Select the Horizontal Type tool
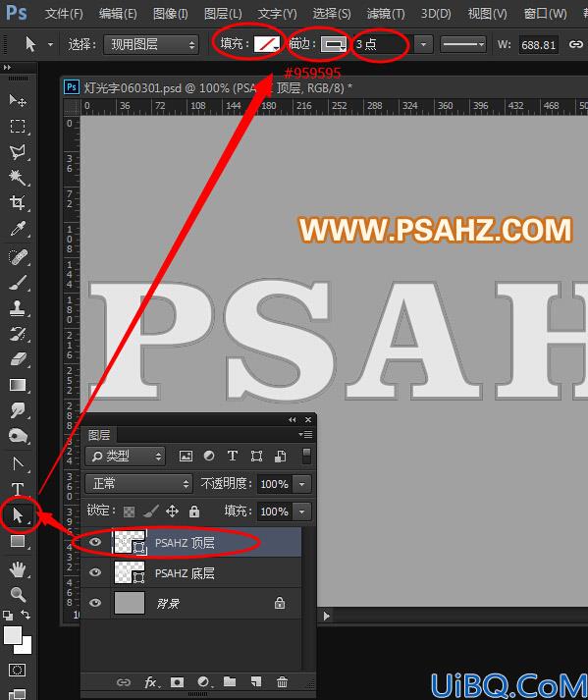This screenshot has height=700, width=588. click(18, 489)
